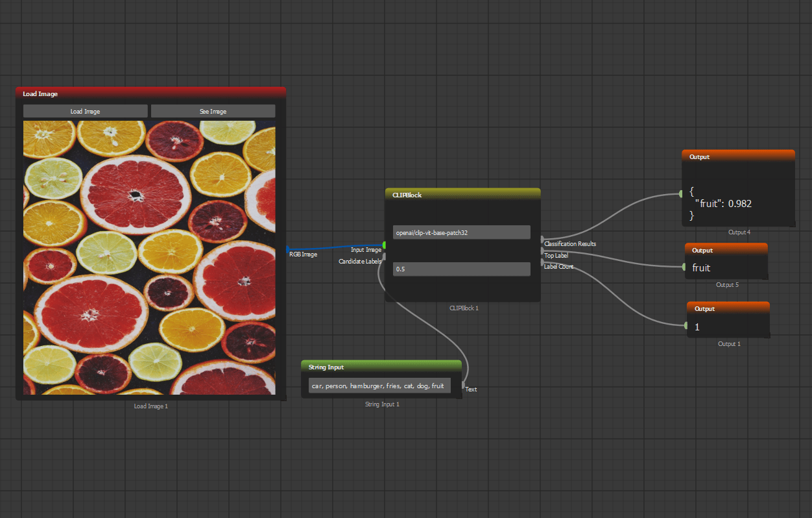812x518 pixels.
Task: Click the green Input Image port
Action: point(385,245)
